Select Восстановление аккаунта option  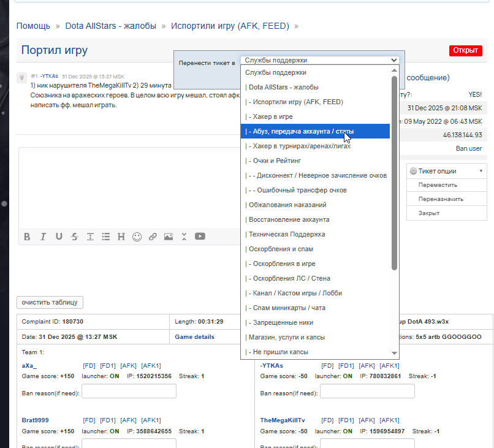coord(315,219)
